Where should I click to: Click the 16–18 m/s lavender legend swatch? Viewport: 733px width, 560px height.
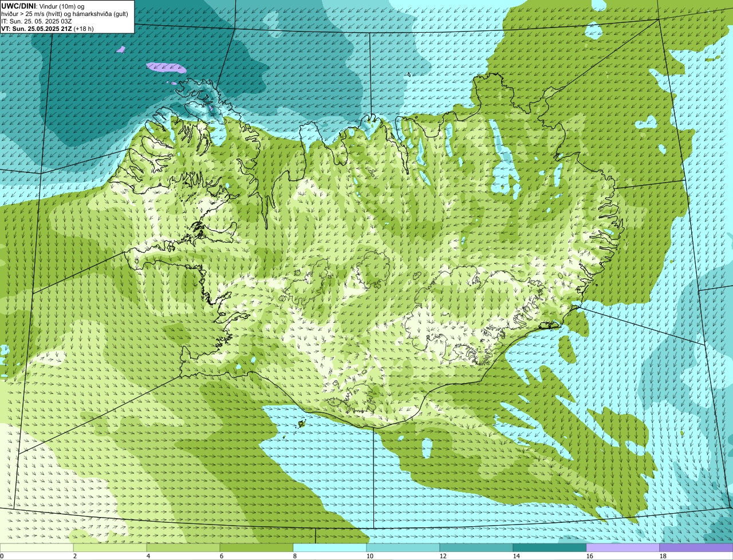coord(623,547)
